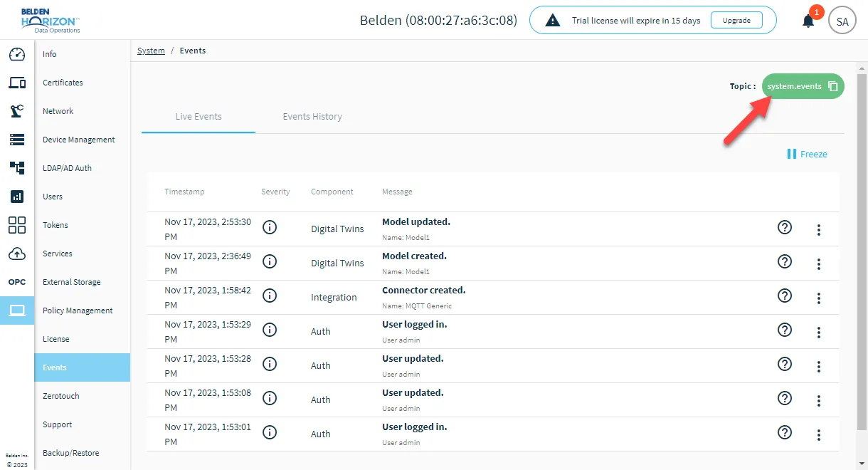This screenshot has width=868, height=470.
Task: Open the apps grid icon in sidebar
Action: coord(17,225)
